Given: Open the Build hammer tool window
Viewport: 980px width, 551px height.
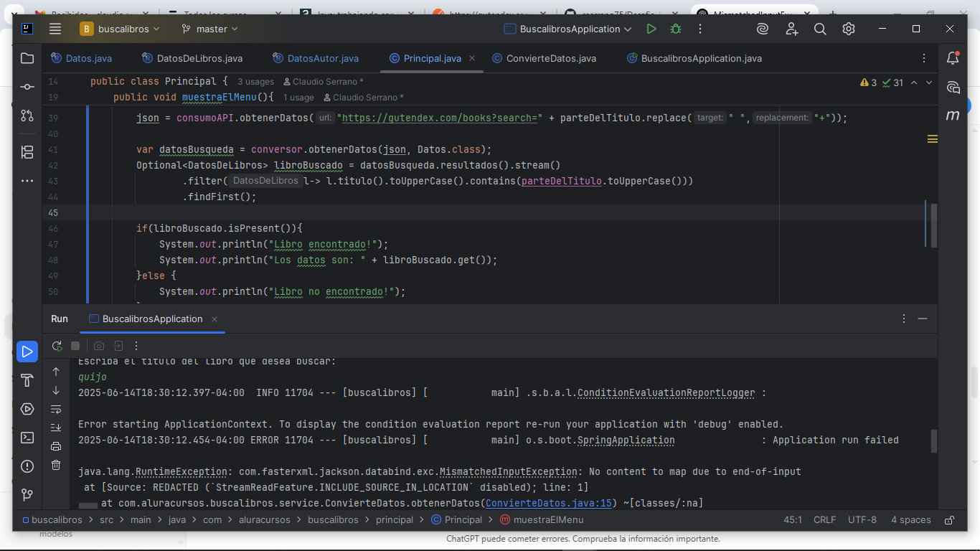Looking at the screenshot, I should click(x=27, y=380).
